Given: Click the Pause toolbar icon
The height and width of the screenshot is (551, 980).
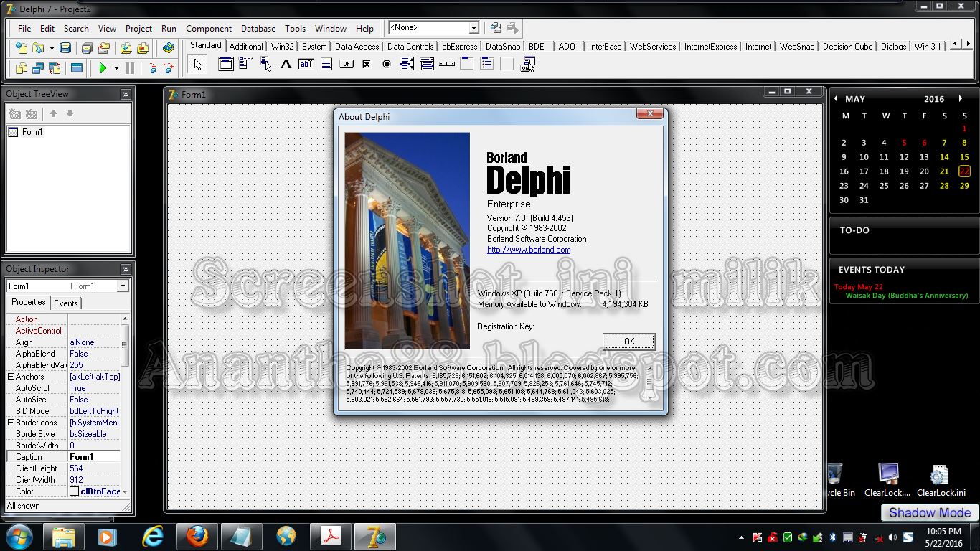Looking at the screenshot, I should click(130, 68).
